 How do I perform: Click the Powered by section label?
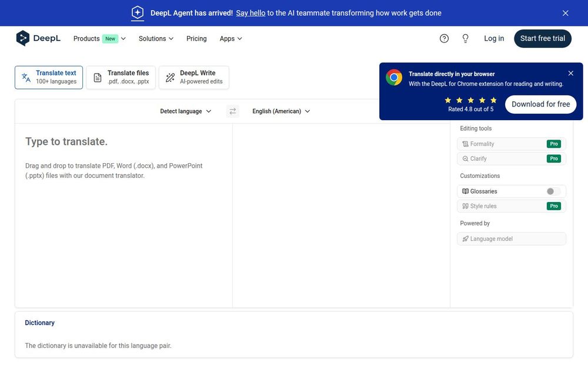point(475,223)
